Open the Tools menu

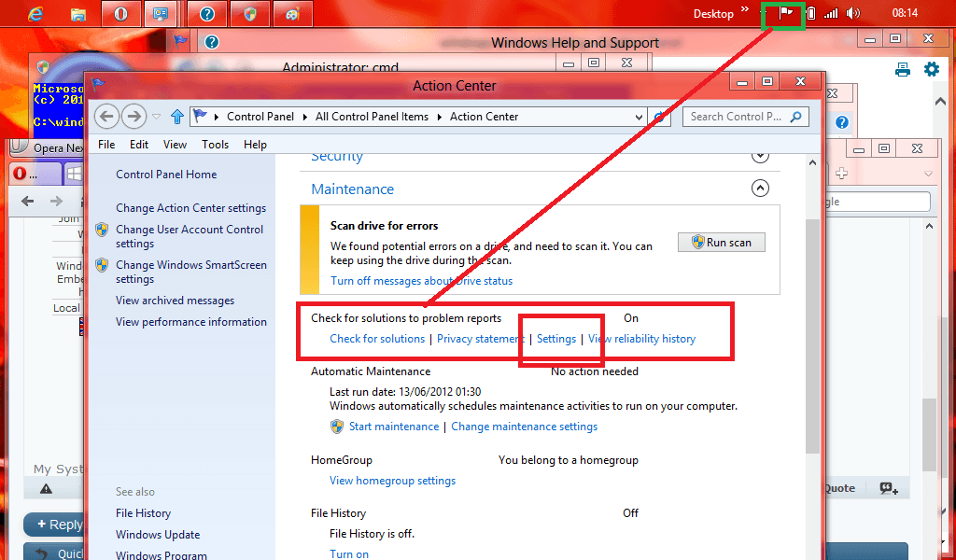click(216, 145)
